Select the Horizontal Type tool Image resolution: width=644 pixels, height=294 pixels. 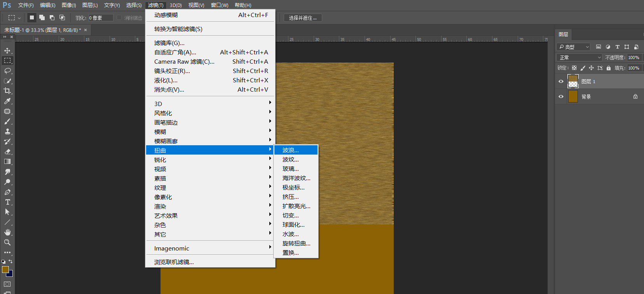(x=7, y=202)
